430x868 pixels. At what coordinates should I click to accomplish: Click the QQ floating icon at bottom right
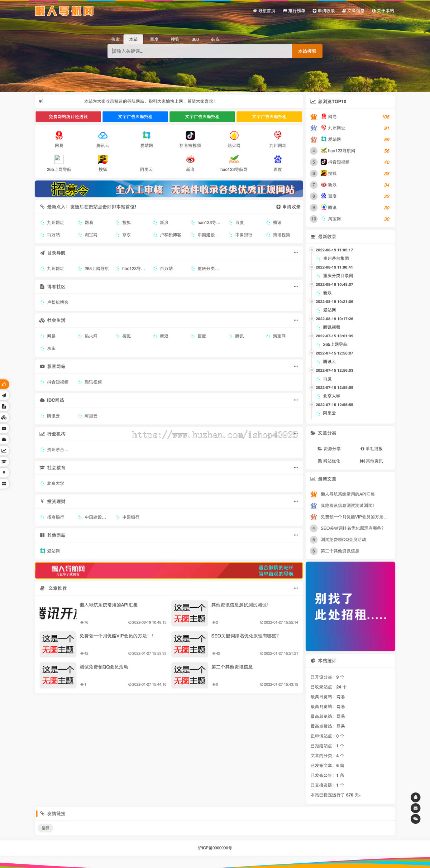[x=415, y=797]
